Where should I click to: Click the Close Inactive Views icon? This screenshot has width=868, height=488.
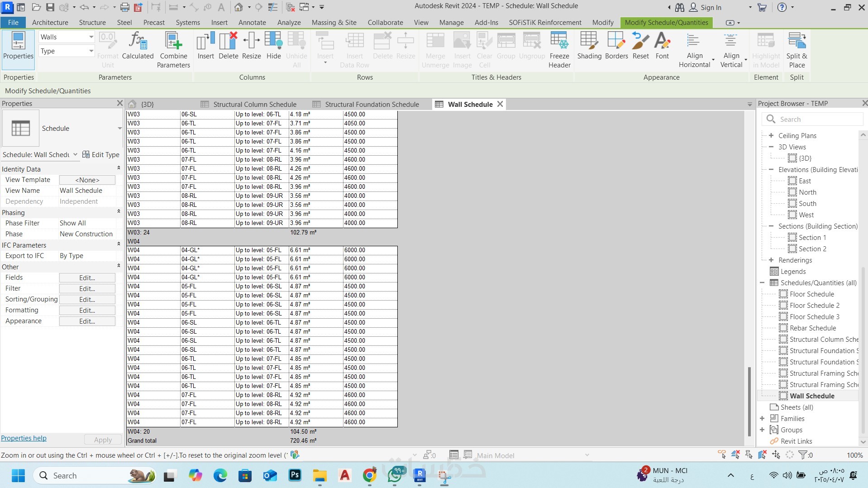291,7
